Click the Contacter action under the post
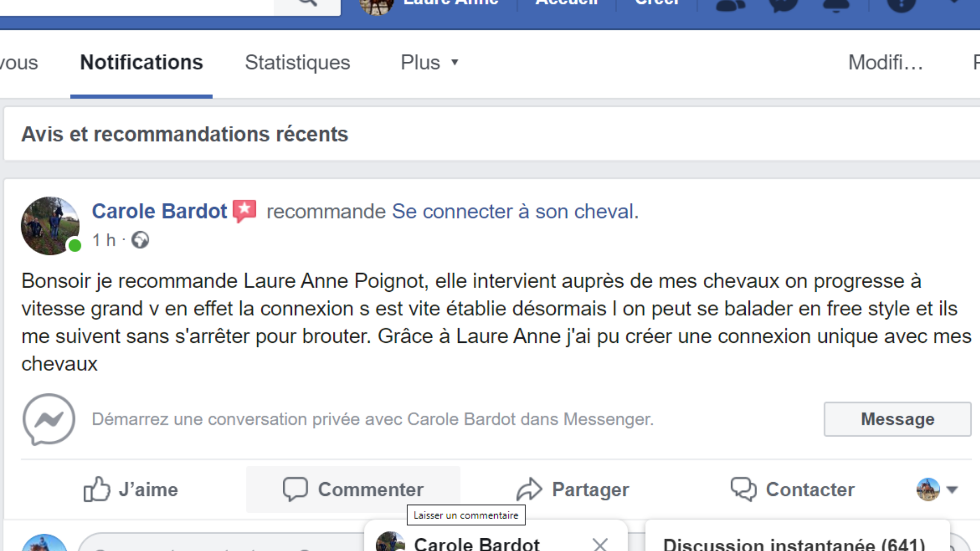 click(792, 490)
